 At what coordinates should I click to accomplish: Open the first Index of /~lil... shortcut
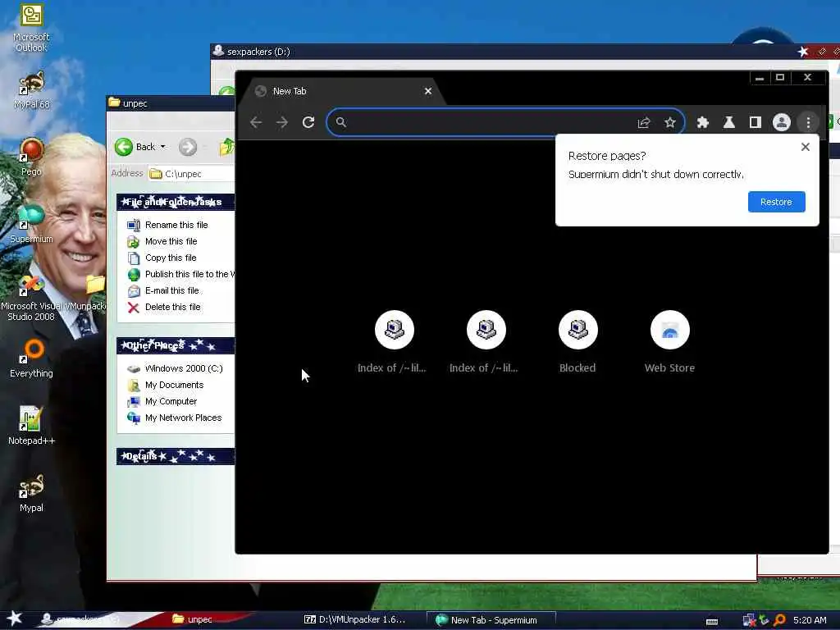(394, 341)
